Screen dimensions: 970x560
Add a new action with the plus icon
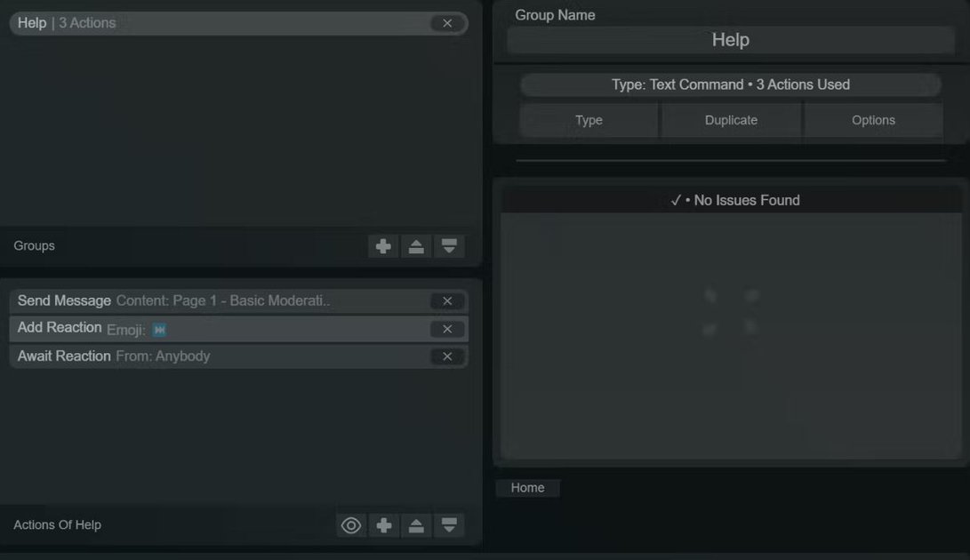(383, 524)
